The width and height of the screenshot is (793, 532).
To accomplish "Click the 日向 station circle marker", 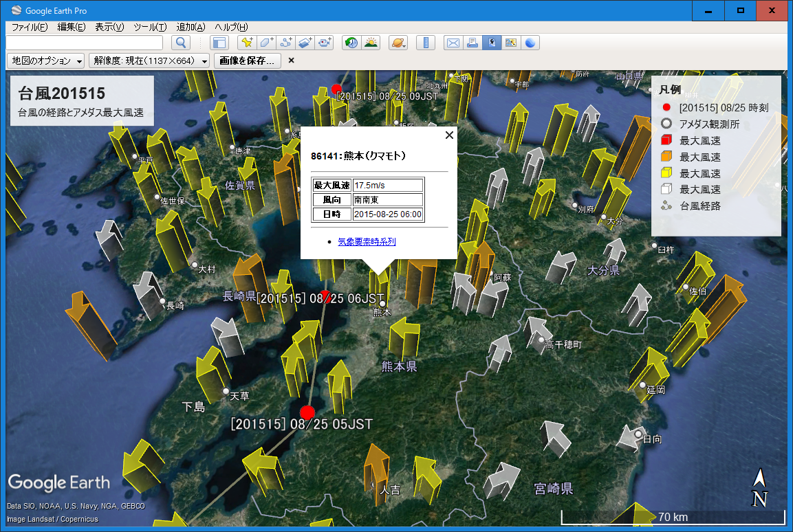I will pos(638,434).
